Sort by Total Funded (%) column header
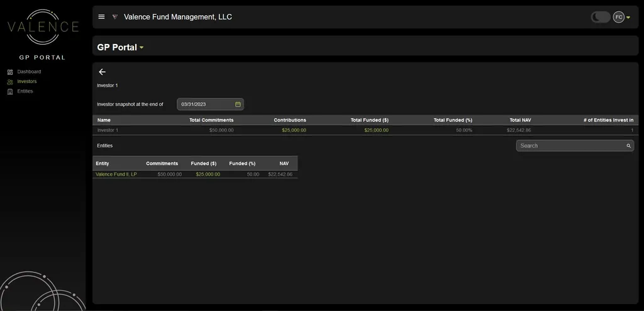The width and height of the screenshot is (644, 311). click(453, 120)
